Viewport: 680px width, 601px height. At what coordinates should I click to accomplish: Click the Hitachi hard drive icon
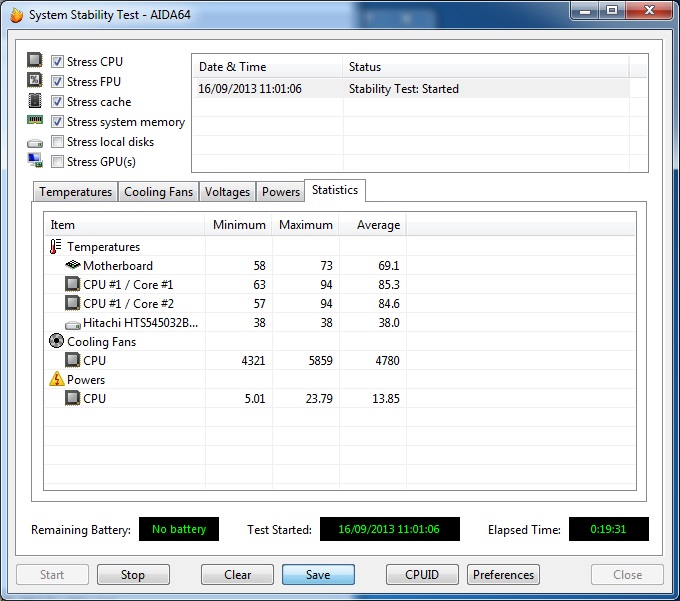point(72,323)
